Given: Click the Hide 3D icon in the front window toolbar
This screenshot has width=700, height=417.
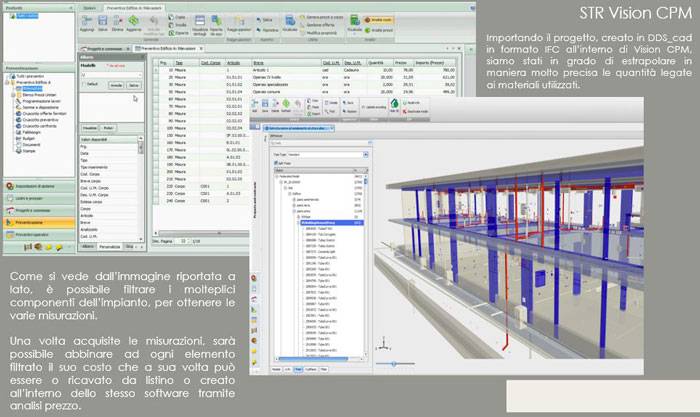Looking at the screenshot, I should 394,104.
